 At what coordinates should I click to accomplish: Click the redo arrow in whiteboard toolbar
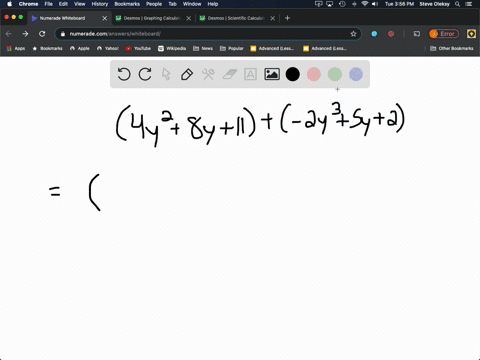click(145, 74)
